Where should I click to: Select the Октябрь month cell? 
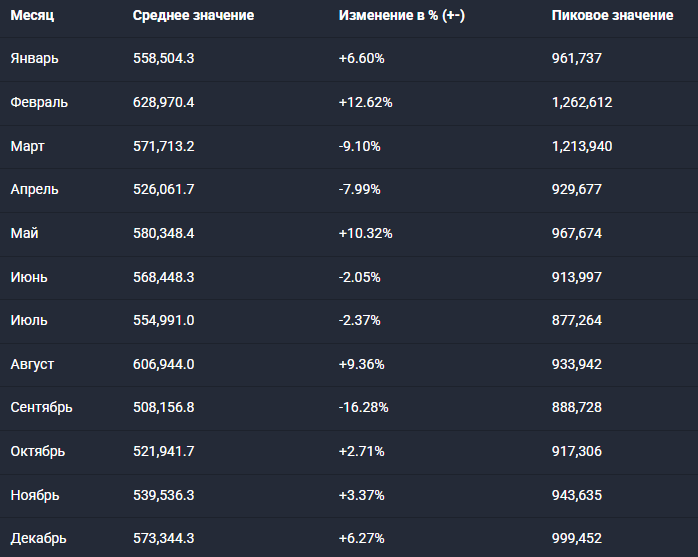pyautogui.click(x=38, y=451)
